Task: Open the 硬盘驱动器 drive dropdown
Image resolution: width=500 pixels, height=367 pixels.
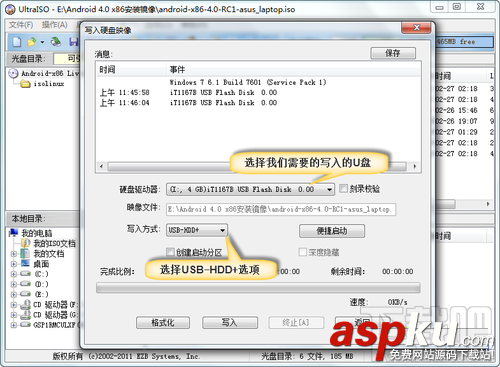Action: click(x=329, y=190)
